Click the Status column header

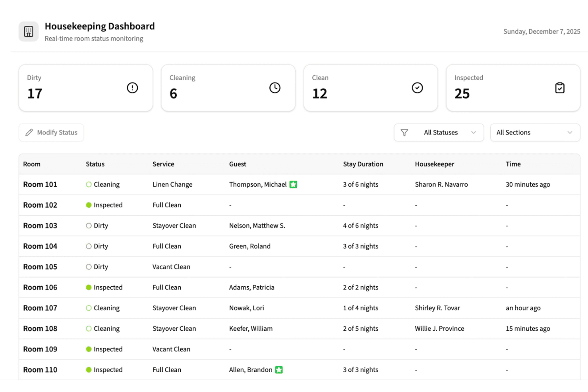point(95,164)
